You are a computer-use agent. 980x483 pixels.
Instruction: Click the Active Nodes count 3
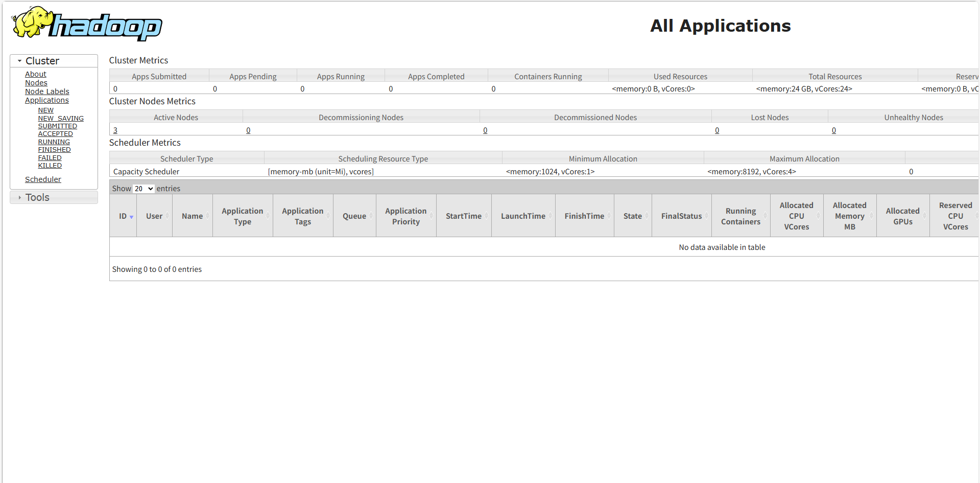115,130
